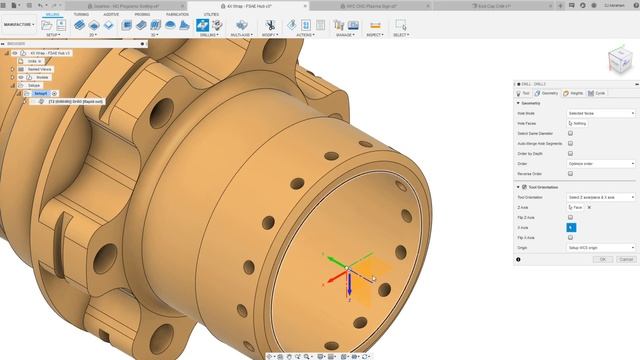Expand the Named Views tree node

click(x=13, y=69)
